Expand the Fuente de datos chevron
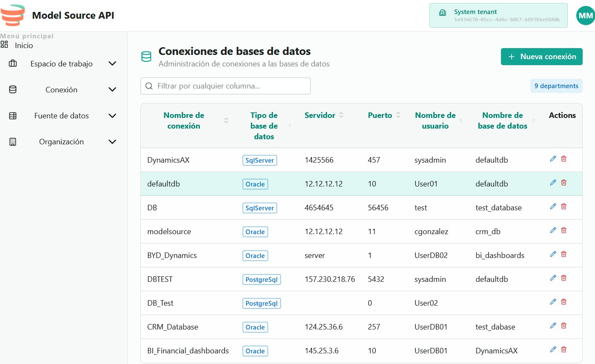Screen dimensions: 595x364 tap(112, 116)
